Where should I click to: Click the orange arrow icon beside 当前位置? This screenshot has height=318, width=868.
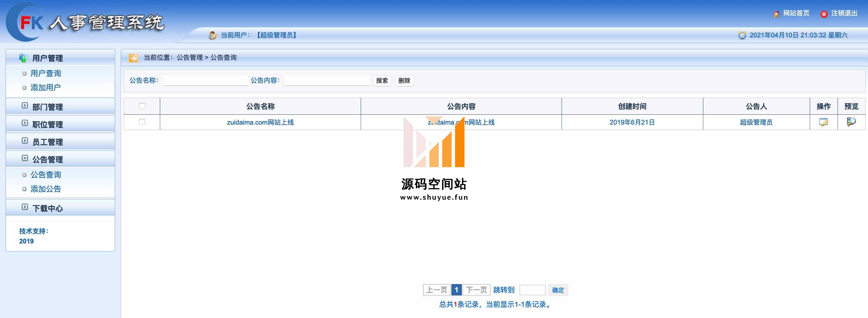pos(133,58)
